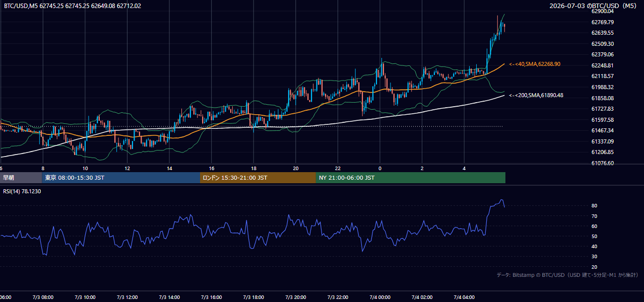Select the 東京 08:00-15:30 JST session bar

[x=121, y=178]
